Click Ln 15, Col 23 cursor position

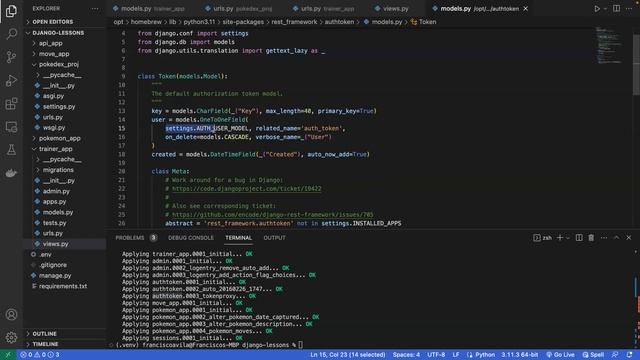347,355
